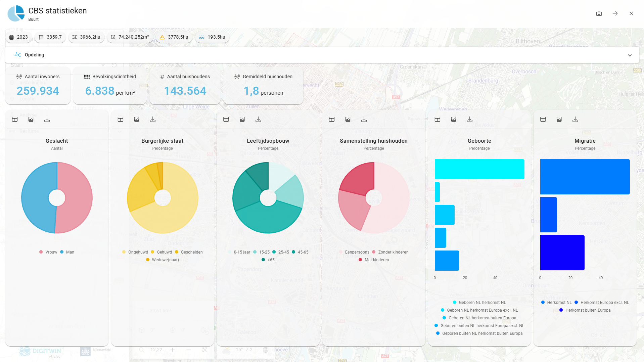
Task: Expand the Opdeling panel chevron
Action: coord(630,55)
